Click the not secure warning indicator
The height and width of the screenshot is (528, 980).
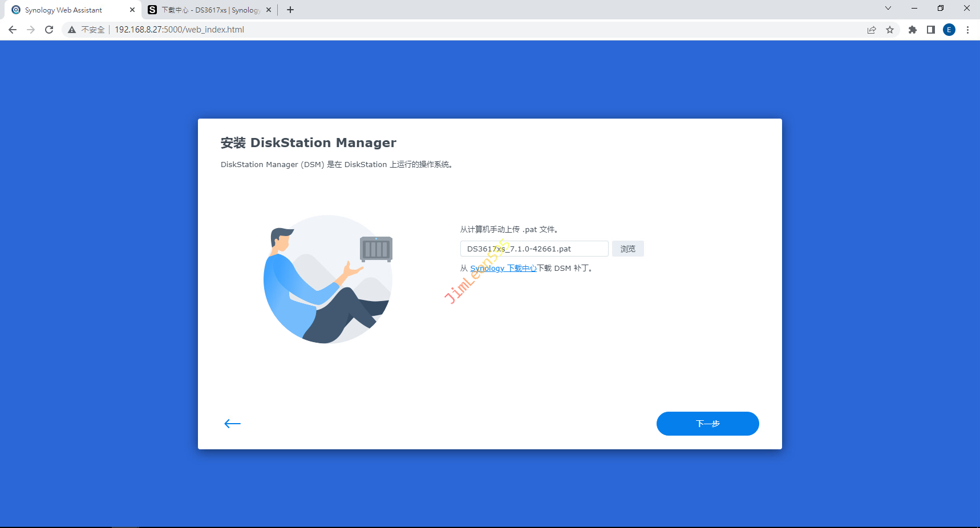tap(86, 30)
